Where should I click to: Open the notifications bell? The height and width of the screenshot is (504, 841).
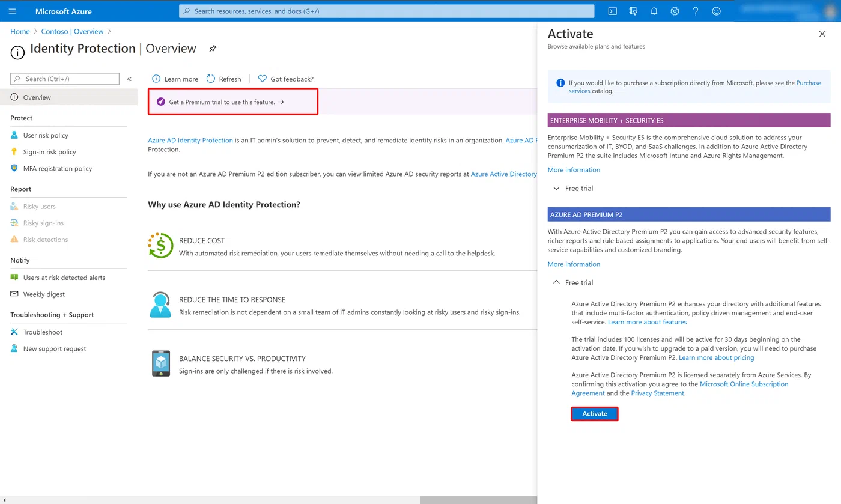(654, 11)
